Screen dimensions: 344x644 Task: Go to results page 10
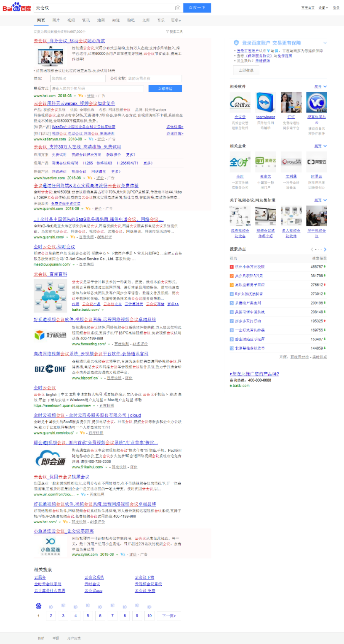[149, 615]
